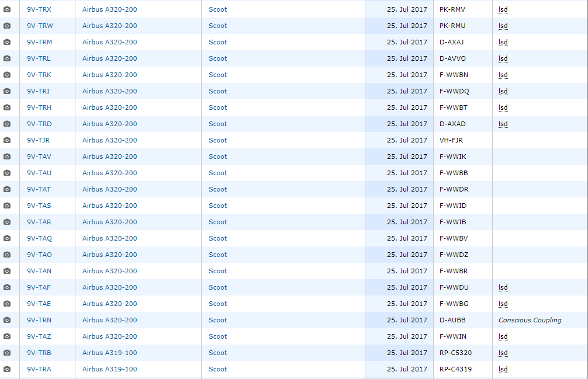Click the Conscious Coupling remark text
This screenshot has width=588, height=379.
530,320
